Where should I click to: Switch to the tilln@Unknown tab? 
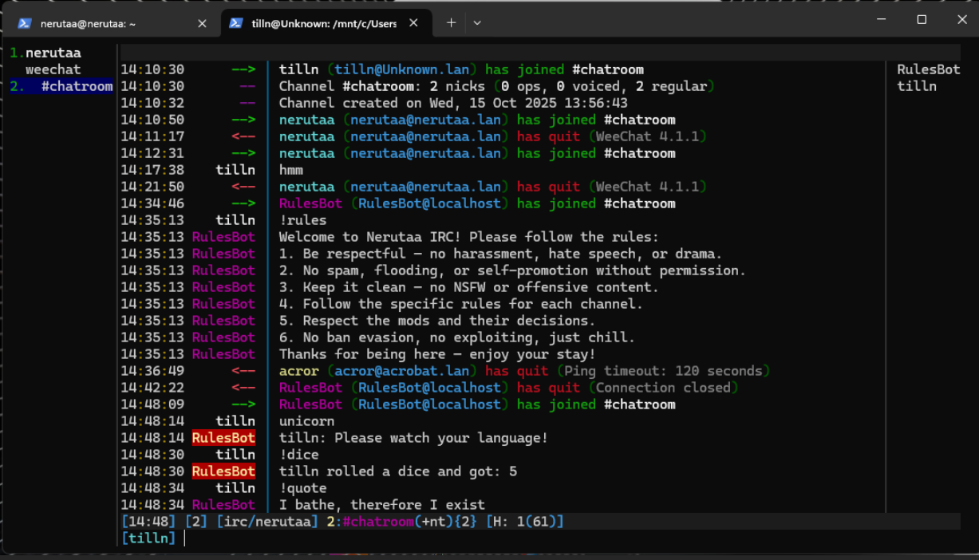click(323, 24)
